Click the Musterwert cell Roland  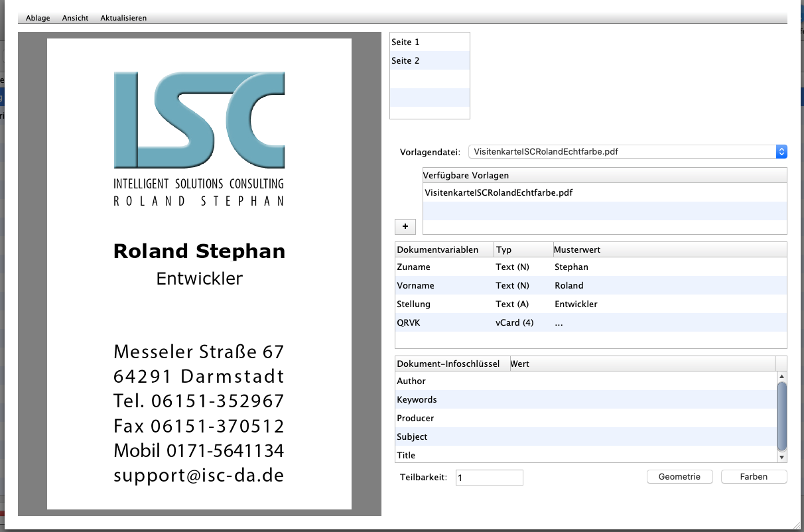(569, 285)
